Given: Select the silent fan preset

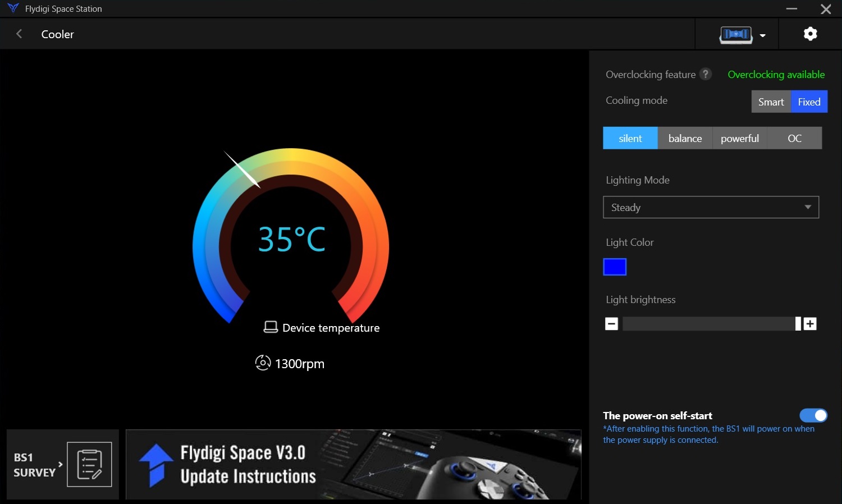Looking at the screenshot, I should pyautogui.click(x=630, y=138).
